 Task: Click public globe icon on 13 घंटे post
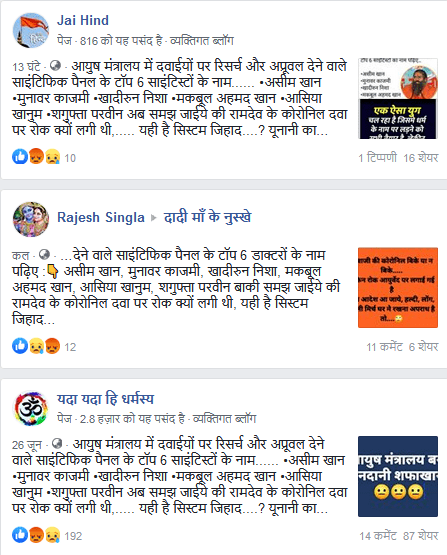pos(55,65)
